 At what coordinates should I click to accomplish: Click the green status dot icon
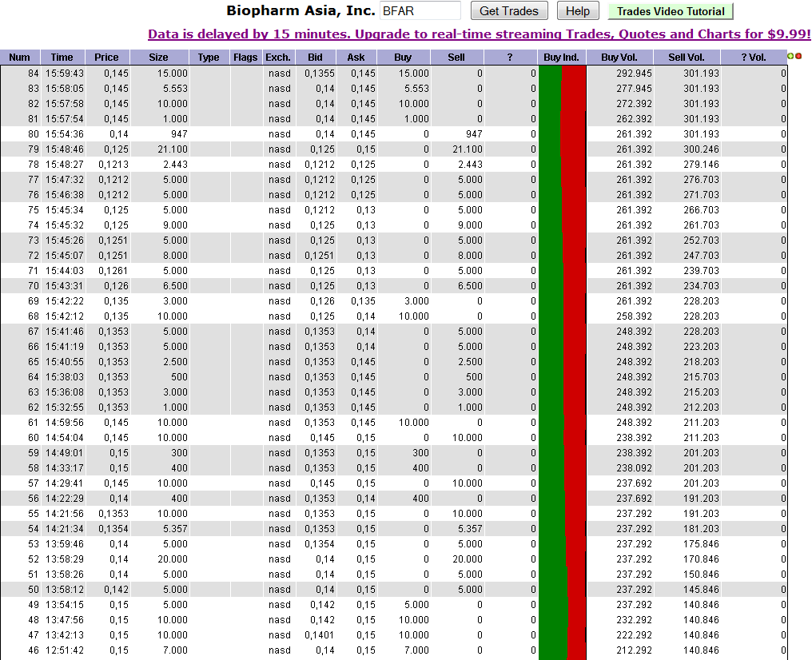coord(790,56)
